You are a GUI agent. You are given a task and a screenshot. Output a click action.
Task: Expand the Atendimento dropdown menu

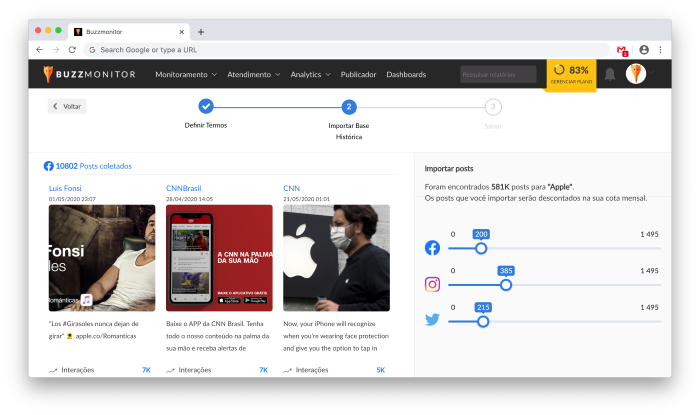(x=253, y=74)
